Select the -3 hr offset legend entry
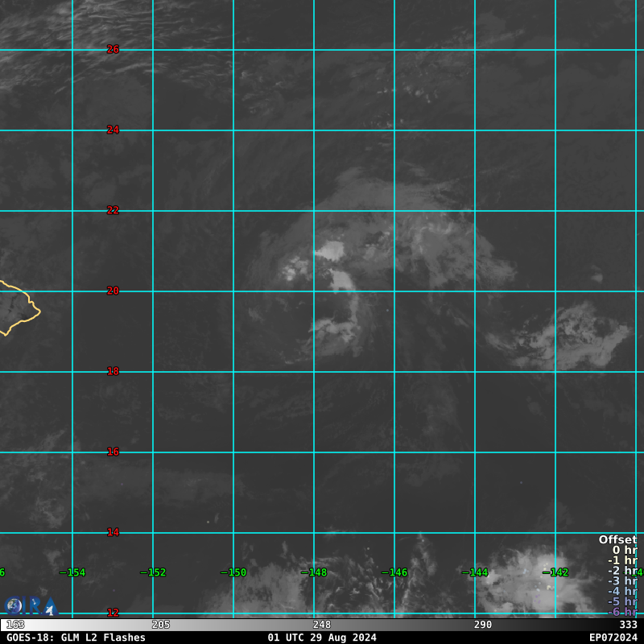This screenshot has height=644, width=644. 622,580
